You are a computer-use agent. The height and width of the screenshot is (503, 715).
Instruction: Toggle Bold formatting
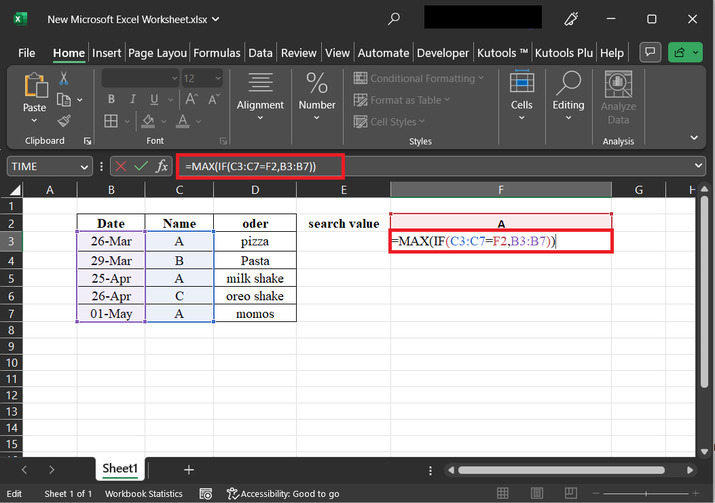point(111,99)
